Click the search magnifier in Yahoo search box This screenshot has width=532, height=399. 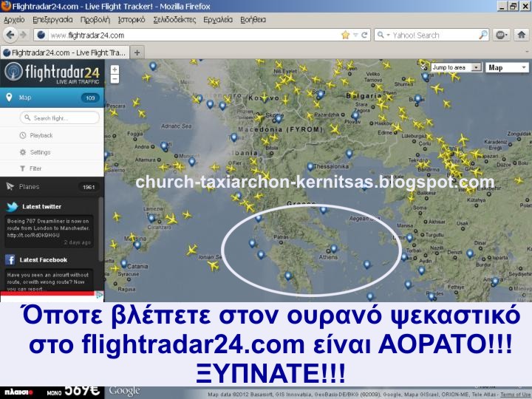click(482, 35)
